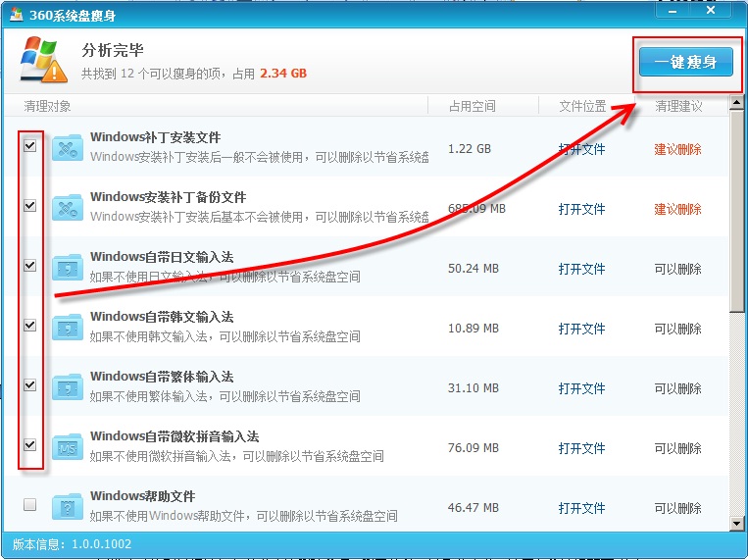
Task: Enable the Windows帮助文件 checkbox
Action: 30,505
